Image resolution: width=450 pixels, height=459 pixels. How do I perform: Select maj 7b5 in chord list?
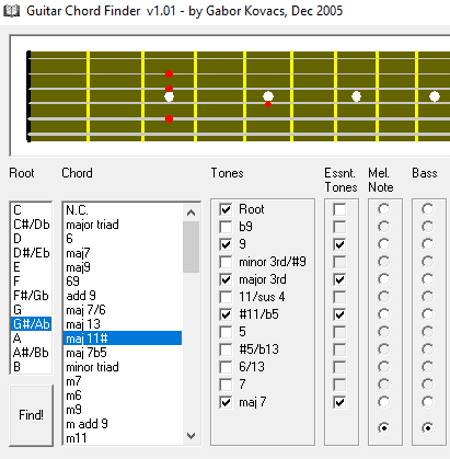pos(86,353)
